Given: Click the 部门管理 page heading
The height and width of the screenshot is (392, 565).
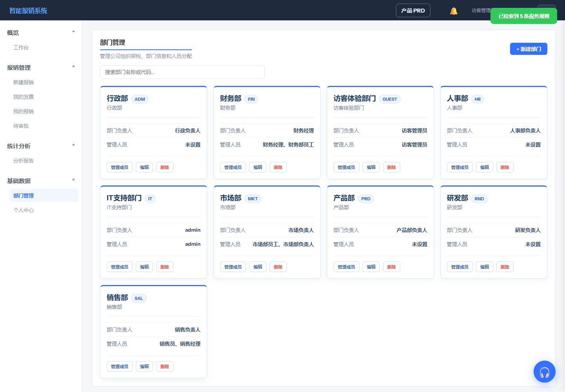Looking at the screenshot, I should pyautogui.click(x=113, y=42).
